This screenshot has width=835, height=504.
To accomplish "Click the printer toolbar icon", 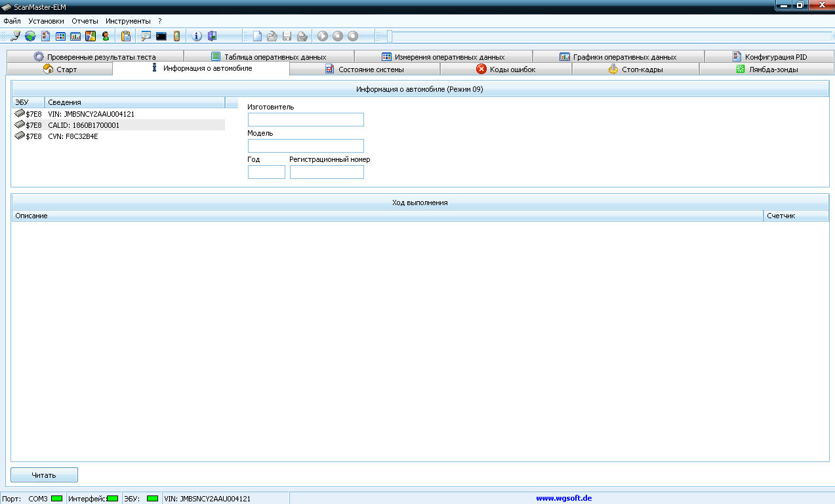I will coord(302,36).
